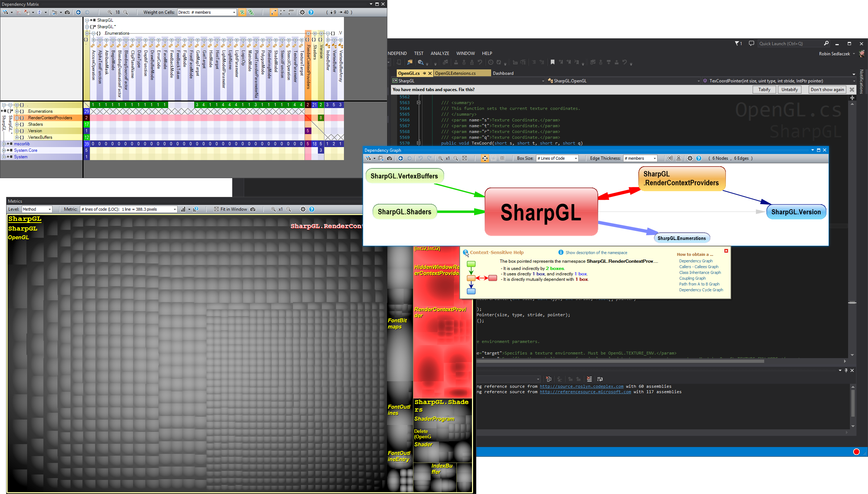Image resolution: width=868 pixels, height=494 pixels.
Task: Click the orange cell with value 8
Action: point(321,118)
